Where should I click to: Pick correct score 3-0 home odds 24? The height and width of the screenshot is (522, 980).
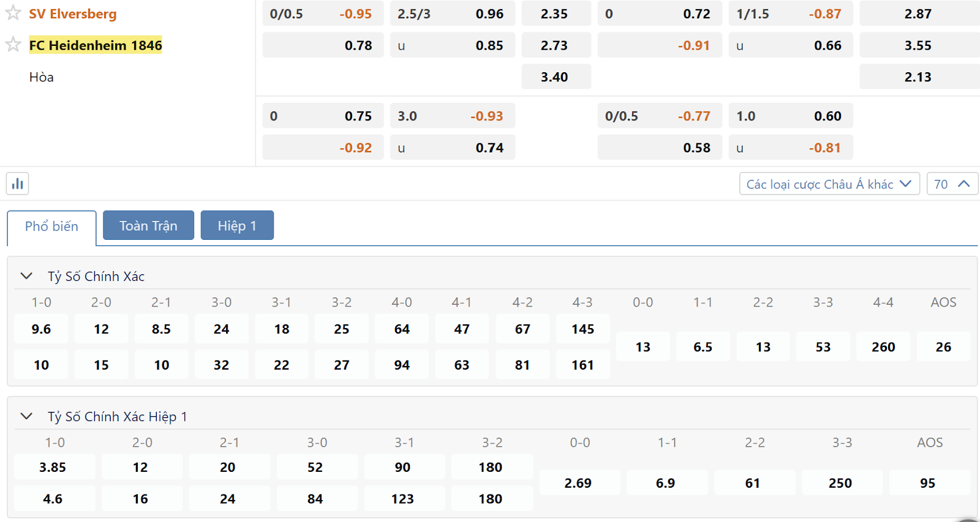coord(221,329)
